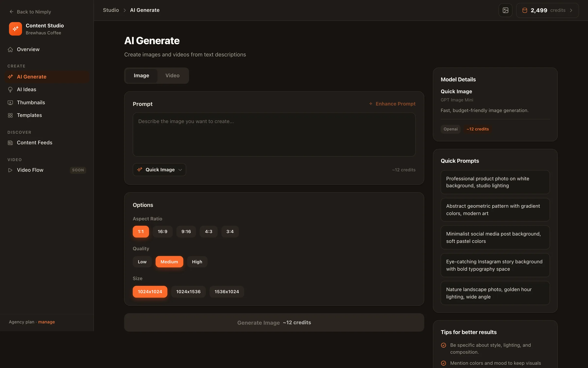
Task: Switch to the Image tab
Action: (x=141, y=76)
